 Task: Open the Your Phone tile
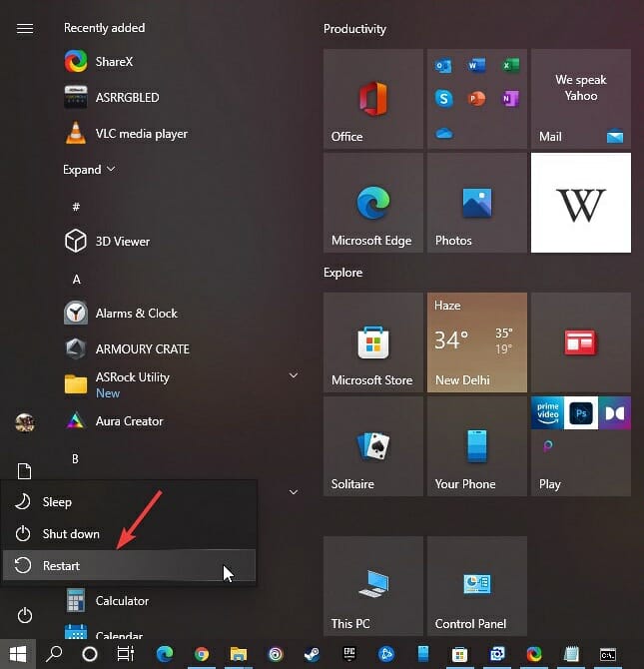[477, 446]
